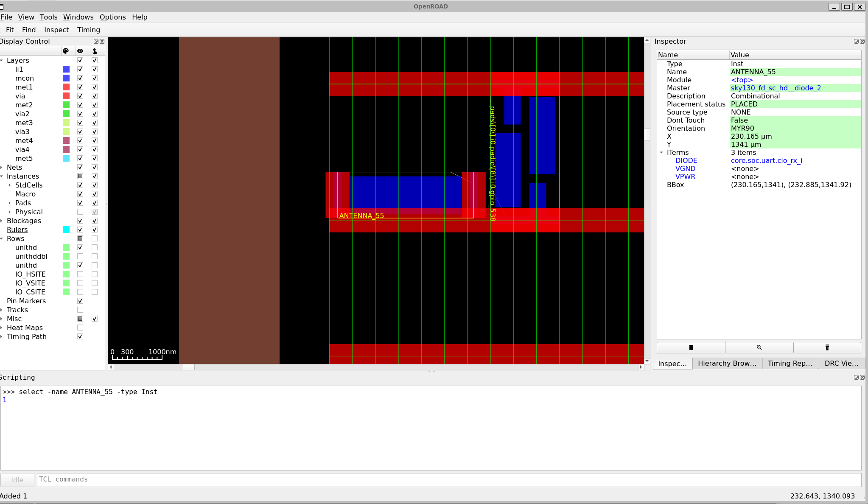
Task: Click the undock icon on the Scripting panel
Action: coord(856,377)
